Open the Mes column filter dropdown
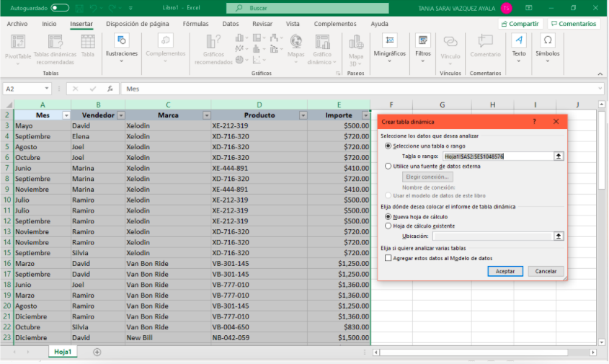 tap(66, 115)
